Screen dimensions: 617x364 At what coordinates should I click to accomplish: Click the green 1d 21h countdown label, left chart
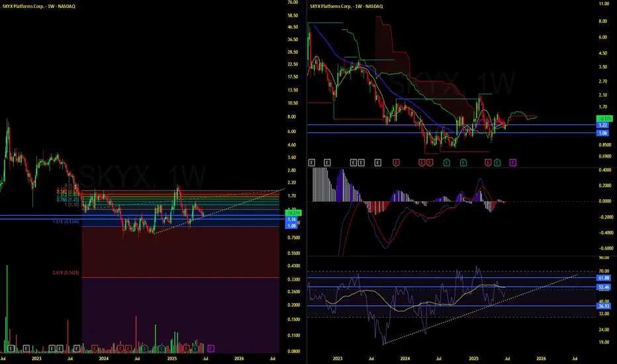(x=293, y=213)
